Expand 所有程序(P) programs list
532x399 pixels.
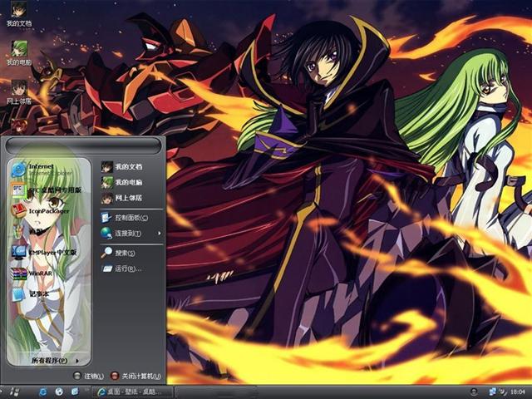click(54, 360)
